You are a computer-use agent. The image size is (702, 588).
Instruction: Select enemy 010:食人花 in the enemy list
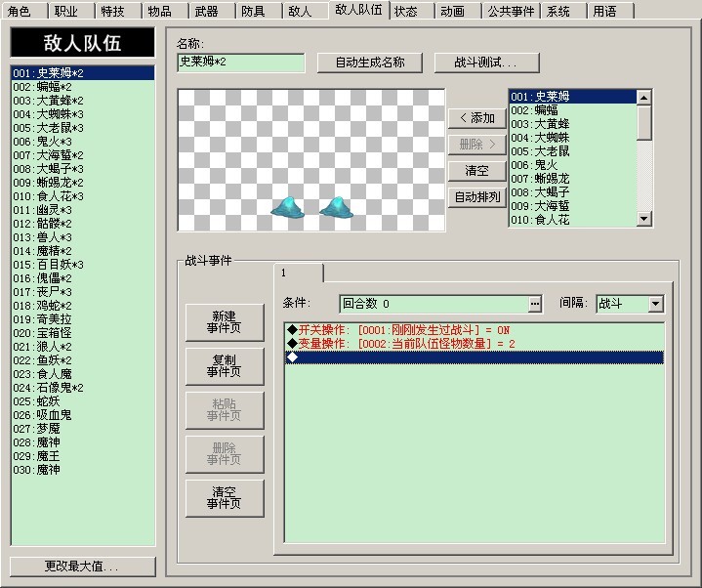[x=573, y=220]
